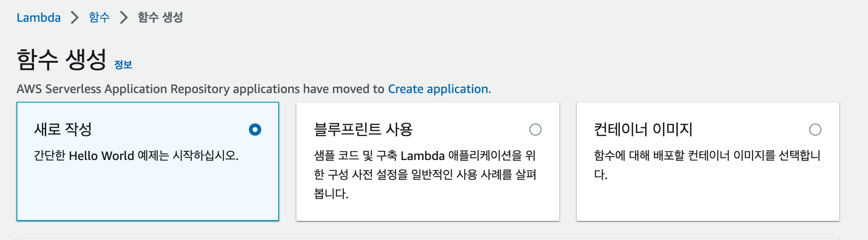Click the 함수 생성 breadcrumb text

160,17
